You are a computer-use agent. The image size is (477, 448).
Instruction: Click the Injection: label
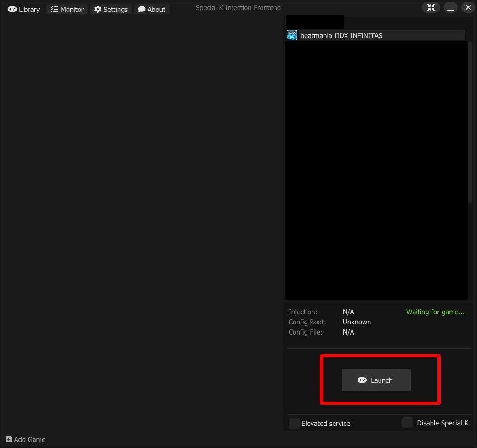pyautogui.click(x=303, y=312)
